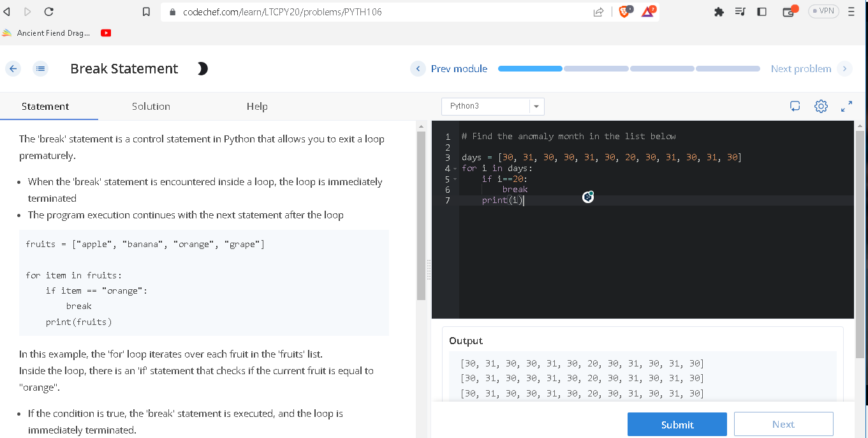This screenshot has width=868, height=438.
Task: Click the days list on line 3
Action: click(601, 157)
